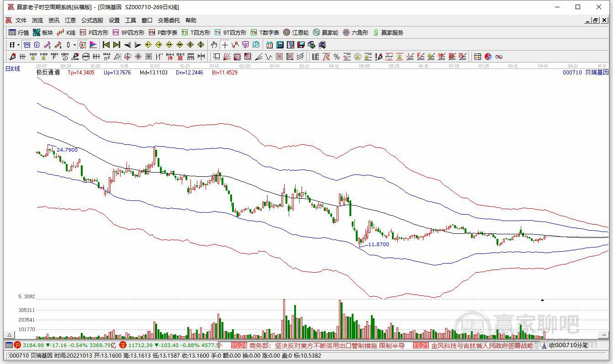Open the 赢家轮 wheel tool
The width and height of the screenshot is (613, 364).
click(326, 32)
